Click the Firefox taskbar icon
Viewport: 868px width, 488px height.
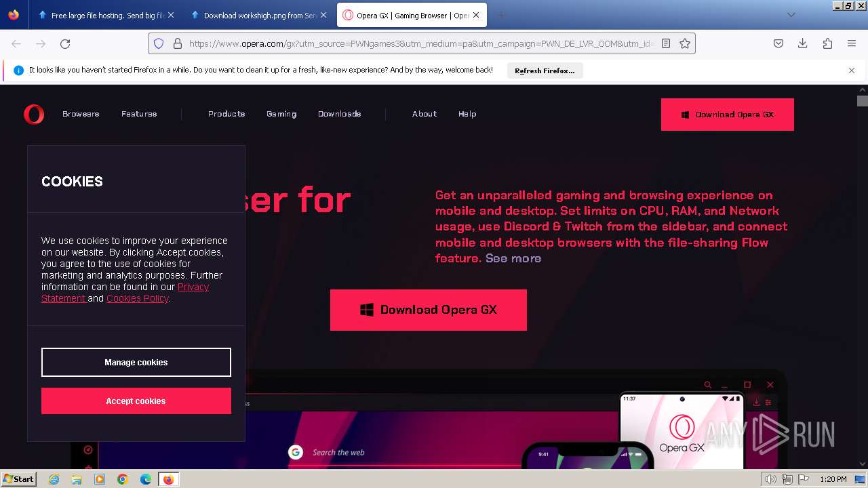169,479
